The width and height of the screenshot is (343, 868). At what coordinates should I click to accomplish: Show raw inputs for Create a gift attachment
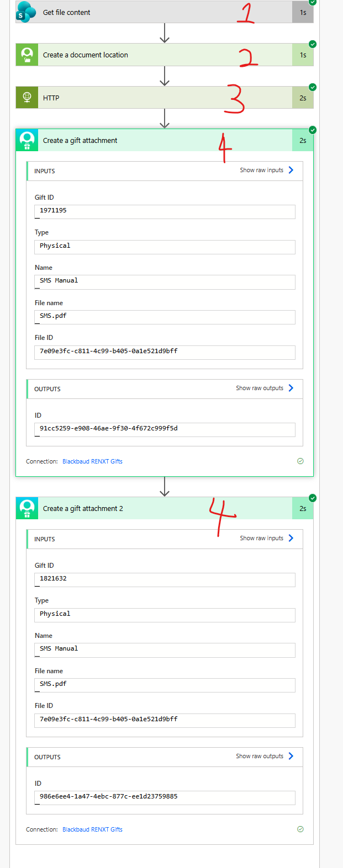click(267, 170)
